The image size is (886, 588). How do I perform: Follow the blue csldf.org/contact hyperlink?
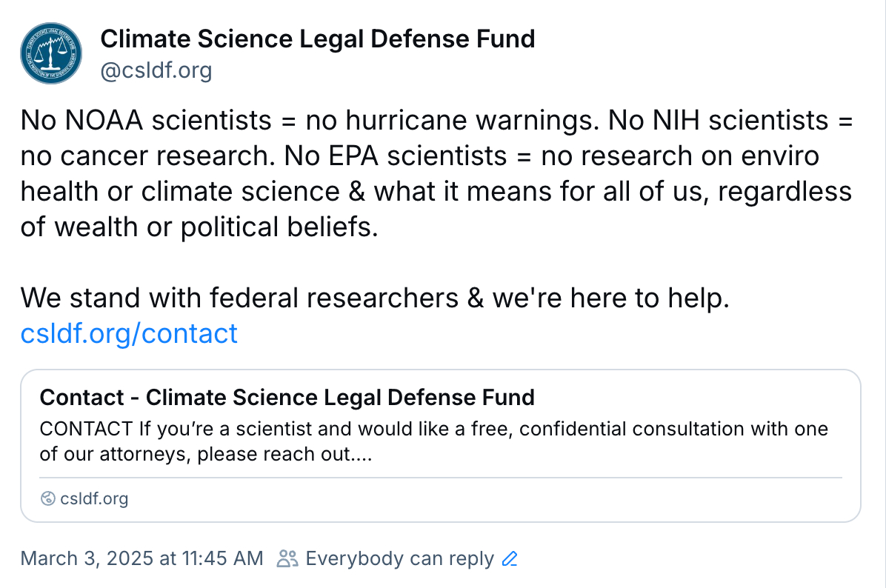pyautogui.click(x=129, y=333)
